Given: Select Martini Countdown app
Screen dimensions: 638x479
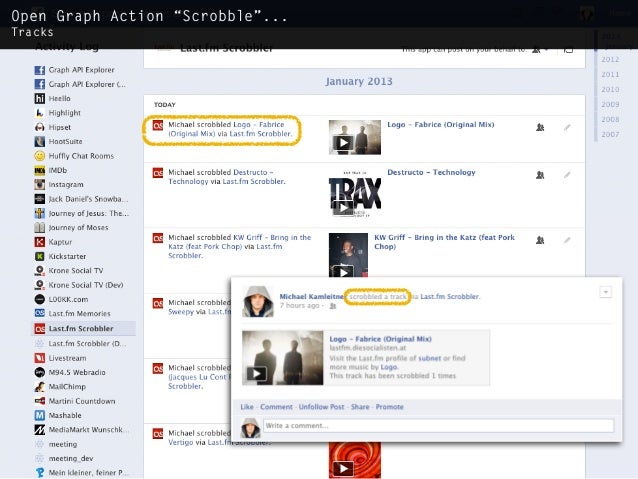Looking at the screenshot, I should (x=82, y=401).
